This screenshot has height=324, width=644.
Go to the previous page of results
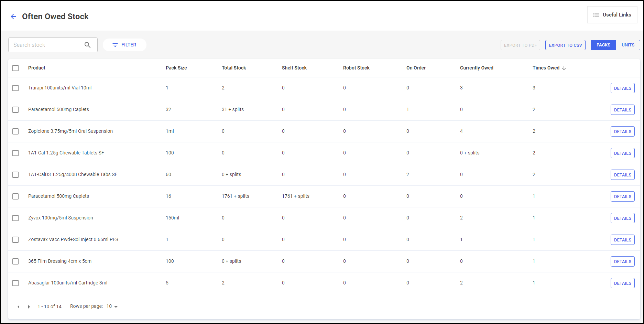19,307
